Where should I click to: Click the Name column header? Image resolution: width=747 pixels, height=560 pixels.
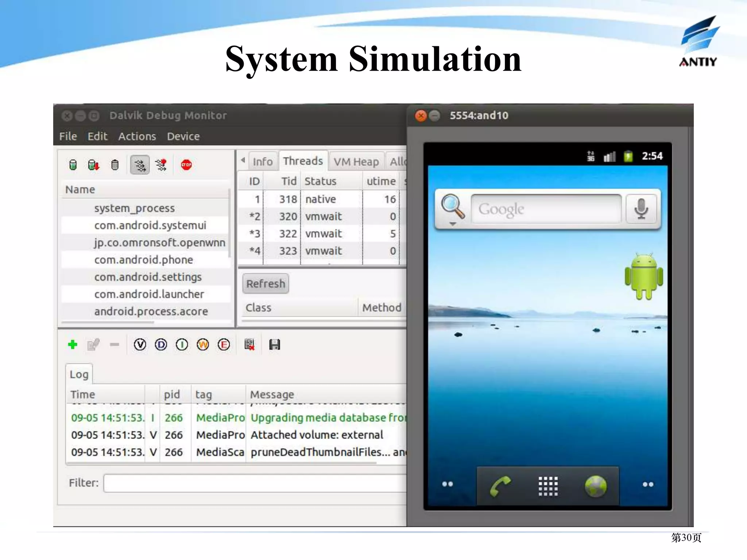click(x=146, y=190)
